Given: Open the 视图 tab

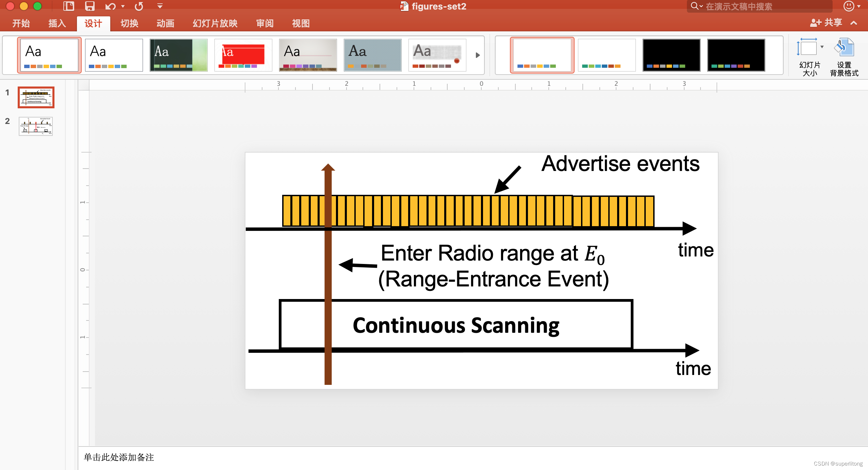Looking at the screenshot, I should 301,23.
